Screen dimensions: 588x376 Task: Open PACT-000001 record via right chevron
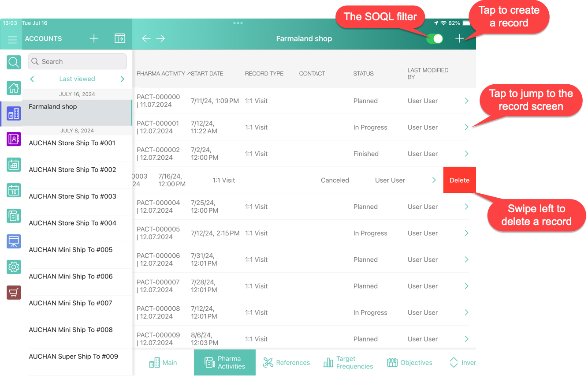466,127
